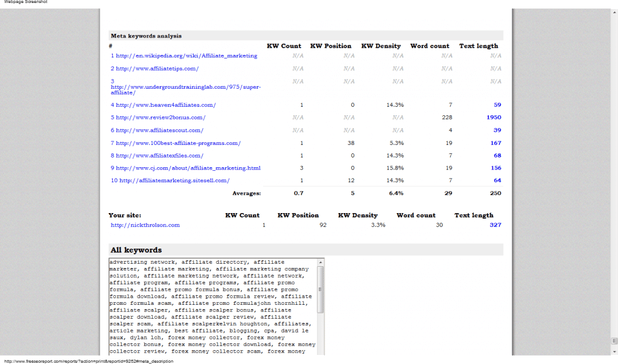Viewport: 618px width, 364px height.
Task: Click the keywords text area scrollbar thumb
Action: point(320,290)
